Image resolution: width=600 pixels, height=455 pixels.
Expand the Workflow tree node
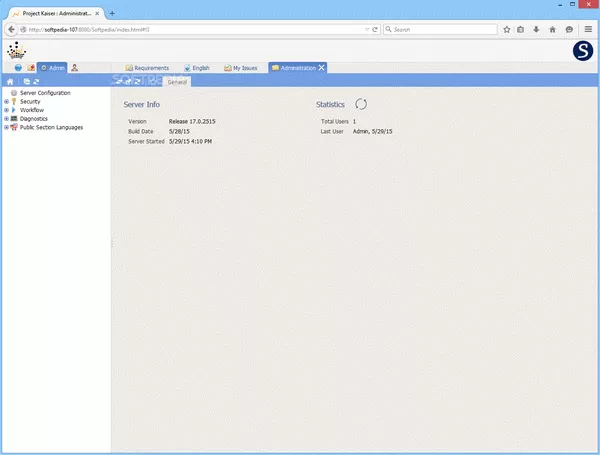[7, 110]
